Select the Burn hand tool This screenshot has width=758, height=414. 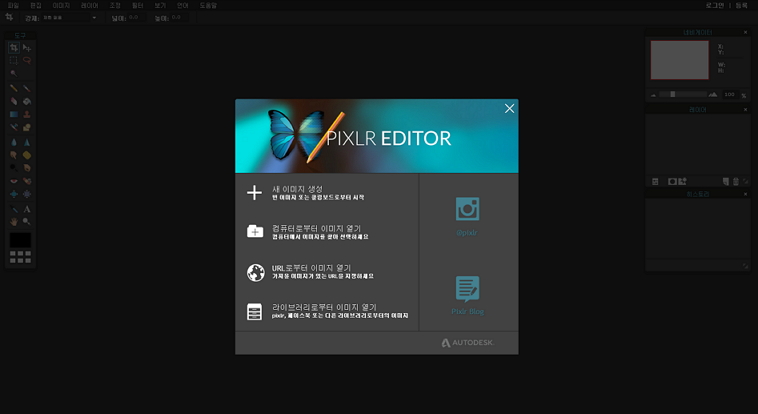27,168
